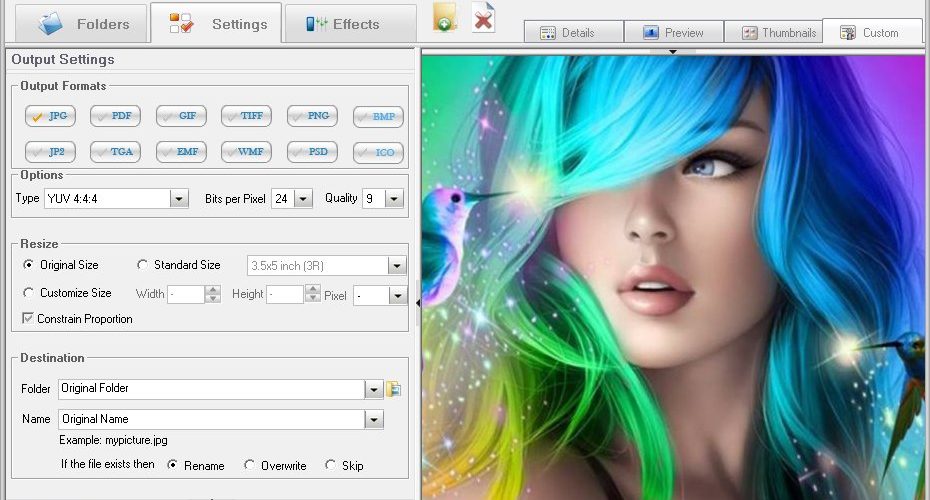Open the Name Original Name dropdown
Image resolution: width=930 pixels, height=500 pixels.
(x=374, y=419)
